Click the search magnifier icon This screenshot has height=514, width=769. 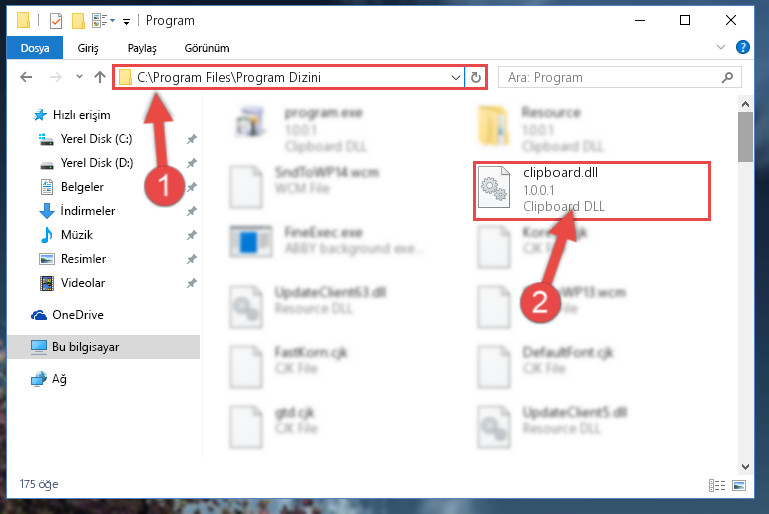click(x=727, y=77)
